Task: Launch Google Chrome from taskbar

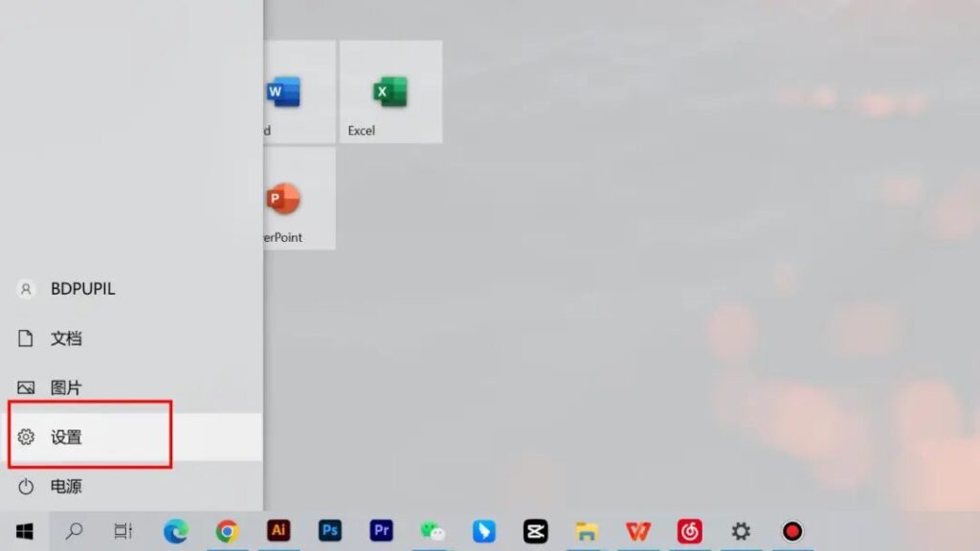Action: click(227, 532)
